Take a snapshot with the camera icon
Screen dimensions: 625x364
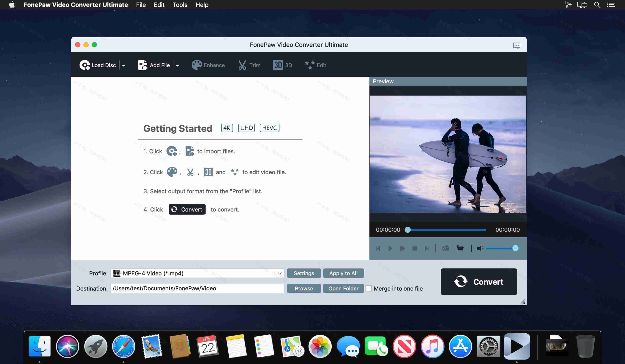click(x=446, y=248)
